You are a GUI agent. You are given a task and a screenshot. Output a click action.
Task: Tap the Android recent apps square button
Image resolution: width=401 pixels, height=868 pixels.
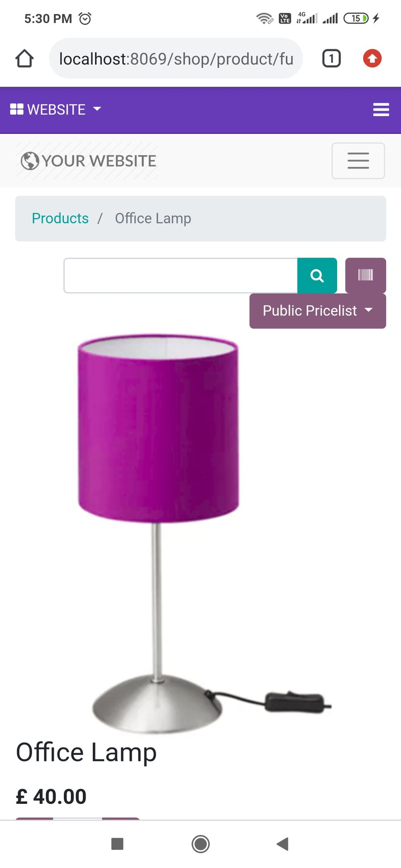click(x=117, y=844)
